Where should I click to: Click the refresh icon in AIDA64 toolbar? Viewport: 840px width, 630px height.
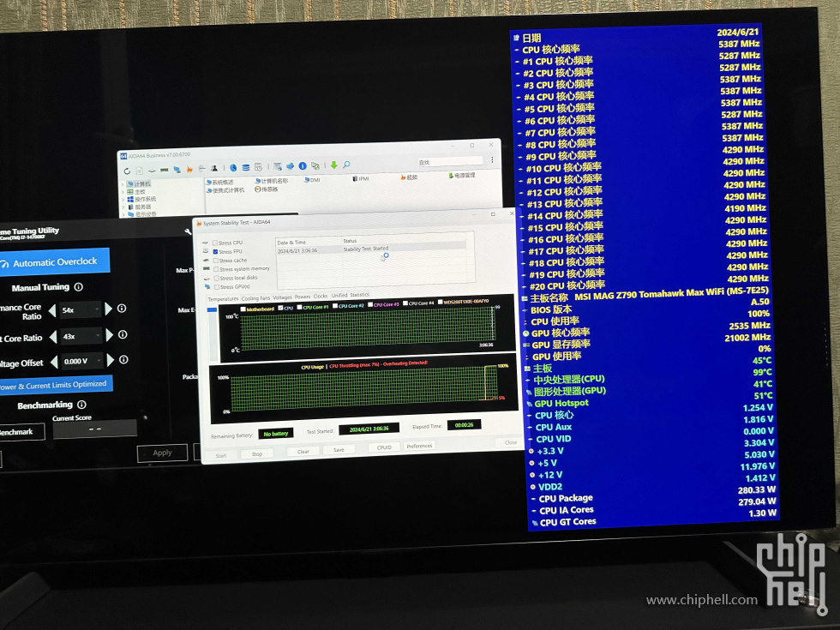click(127, 171)
